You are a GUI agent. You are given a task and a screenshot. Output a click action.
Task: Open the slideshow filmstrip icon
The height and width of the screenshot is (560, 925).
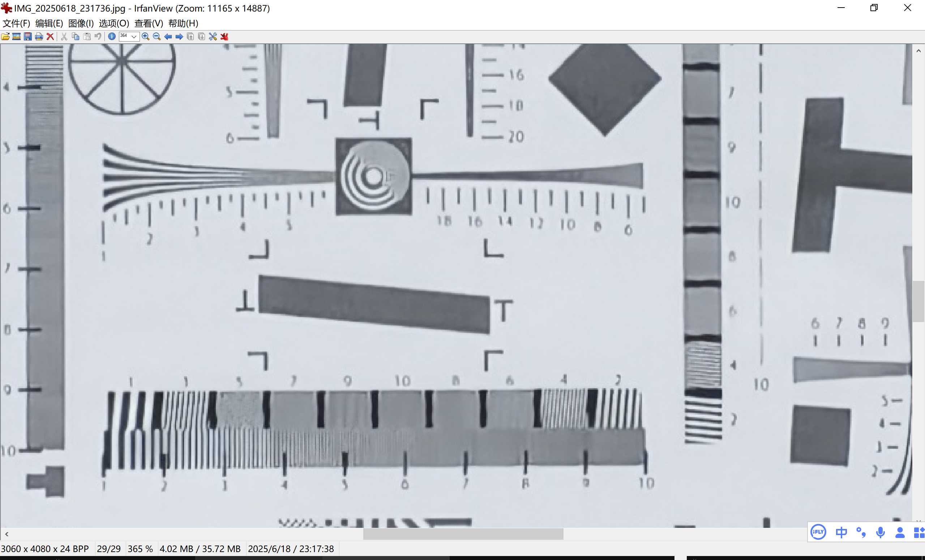point(17,36)
